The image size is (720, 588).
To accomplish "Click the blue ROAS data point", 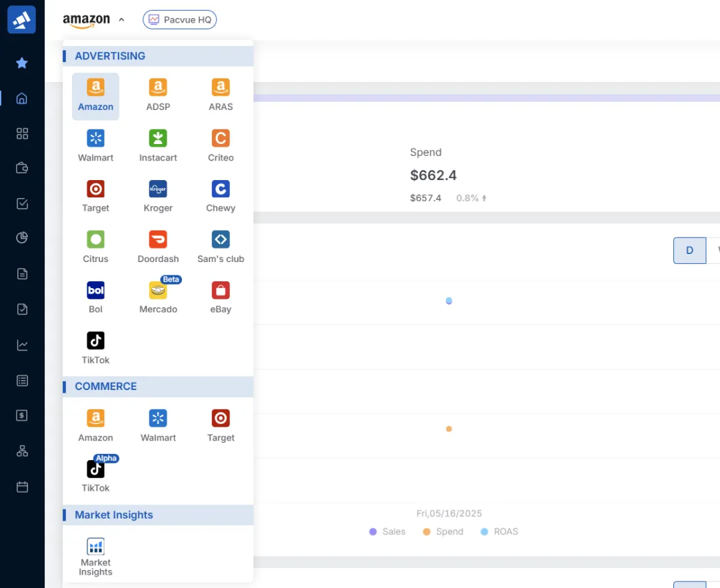I will [x=449, y=301].
